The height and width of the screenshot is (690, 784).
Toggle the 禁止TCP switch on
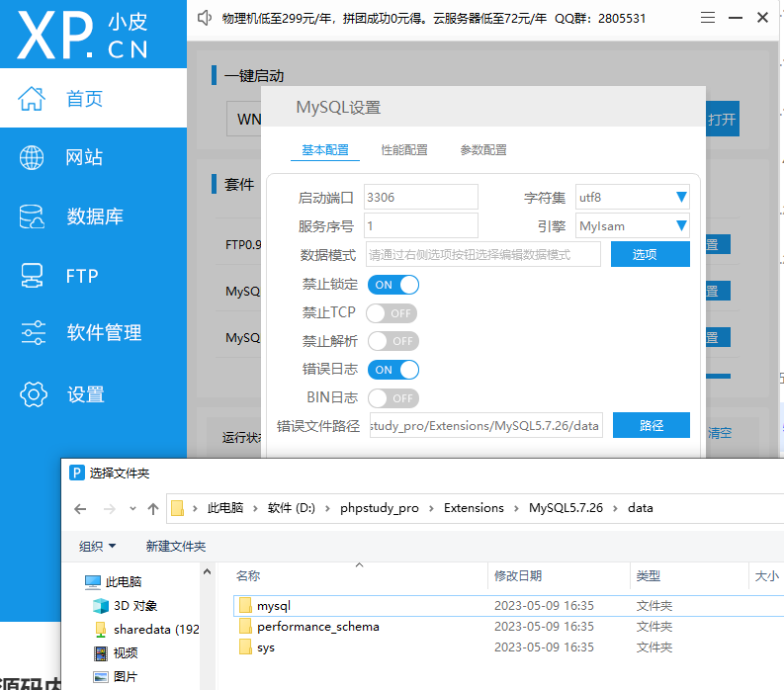tap(392, 313)
